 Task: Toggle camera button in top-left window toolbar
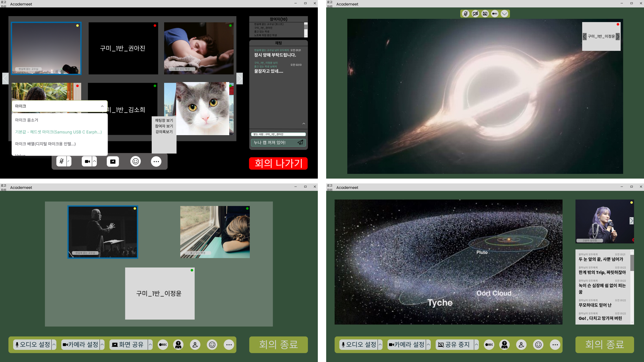pos(87,162)
